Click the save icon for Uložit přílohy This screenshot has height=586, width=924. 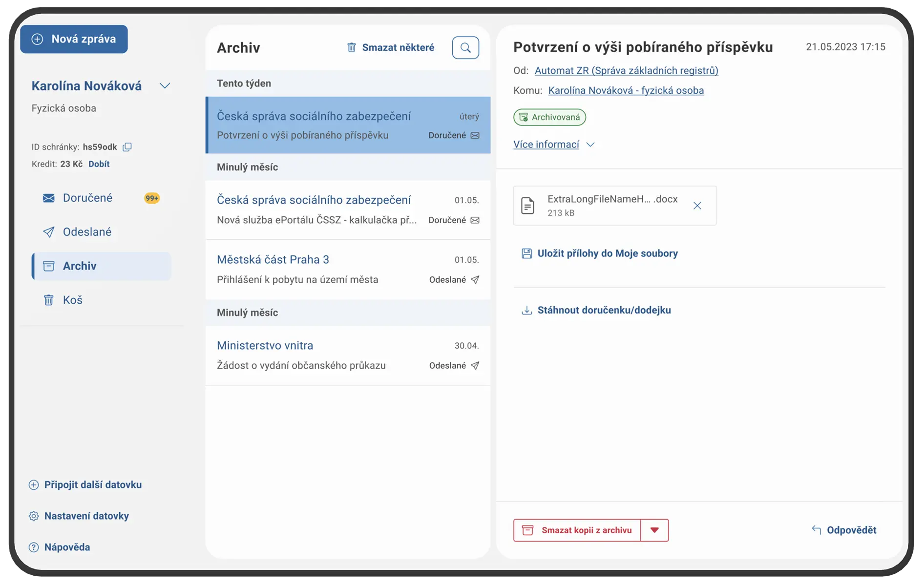(x=526, y=253)
